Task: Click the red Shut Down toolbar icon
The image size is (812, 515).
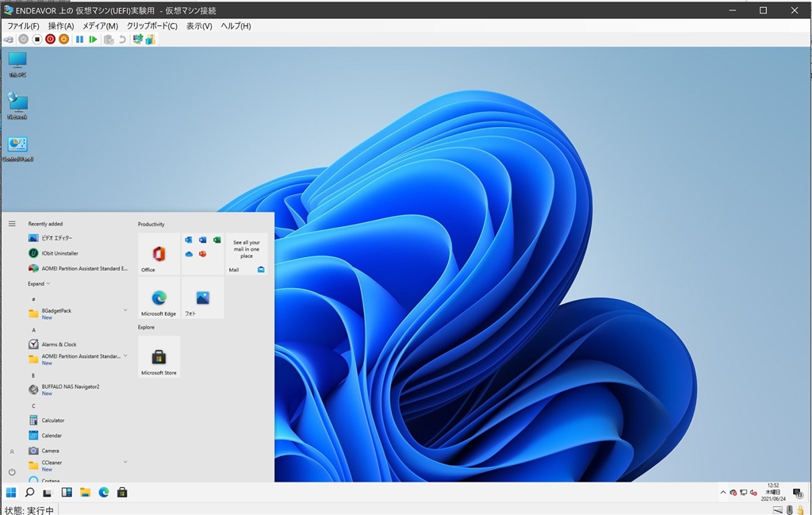Action: pos(50,39)
